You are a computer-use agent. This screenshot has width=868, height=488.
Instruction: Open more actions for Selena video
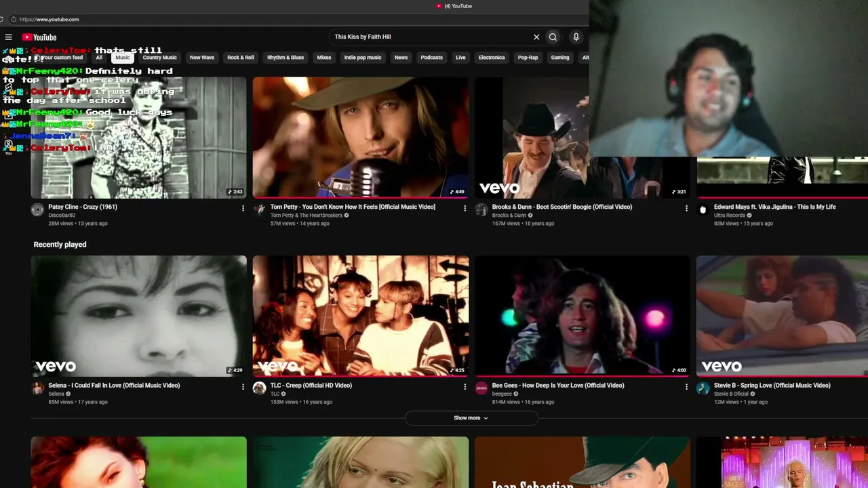[243, 387]
